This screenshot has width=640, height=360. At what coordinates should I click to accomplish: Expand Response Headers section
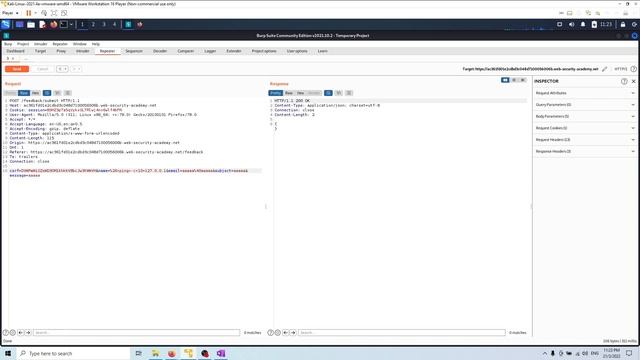(585, 151)
